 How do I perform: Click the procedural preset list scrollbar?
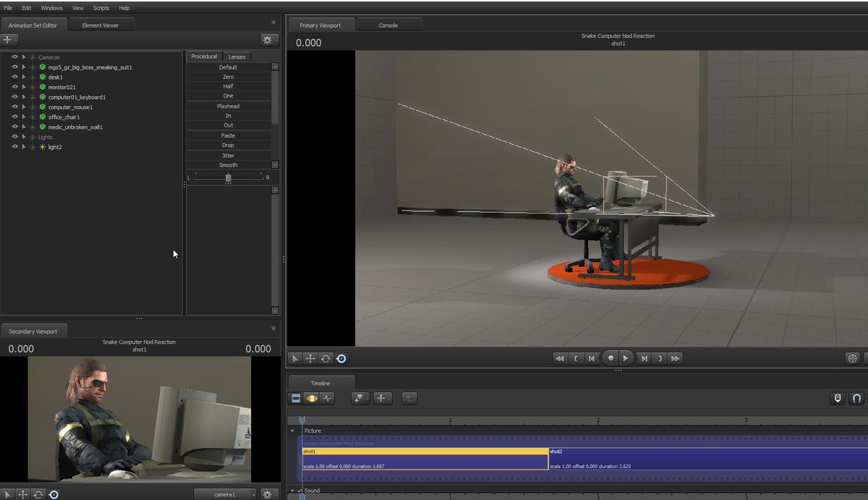coord(275,97)
